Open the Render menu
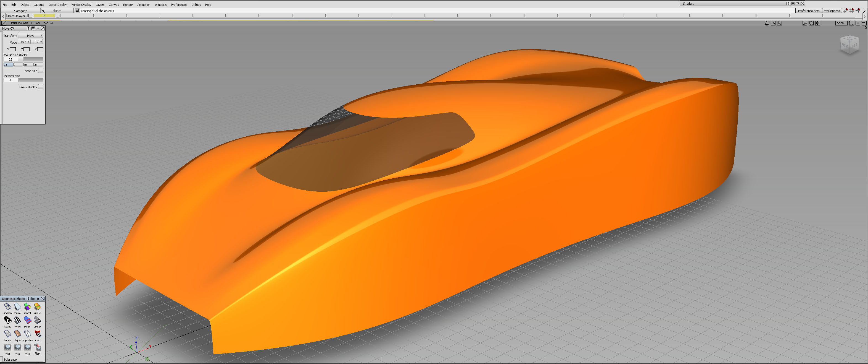Screen dimensions: 868x364 [x=128, y=5]
